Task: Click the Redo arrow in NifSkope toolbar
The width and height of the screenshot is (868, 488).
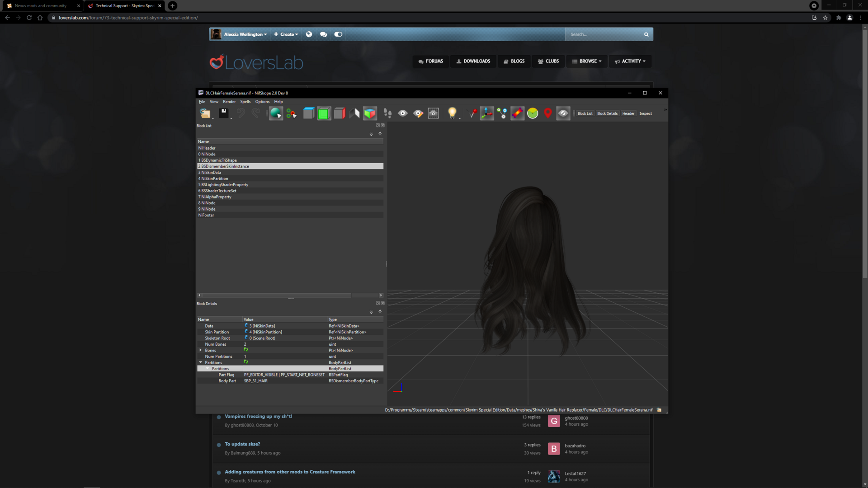Action: point(256,113)
